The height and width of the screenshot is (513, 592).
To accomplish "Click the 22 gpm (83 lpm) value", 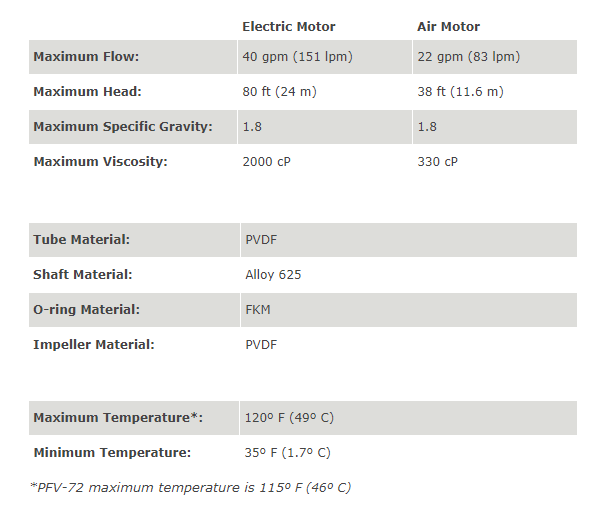I will 469,57.
